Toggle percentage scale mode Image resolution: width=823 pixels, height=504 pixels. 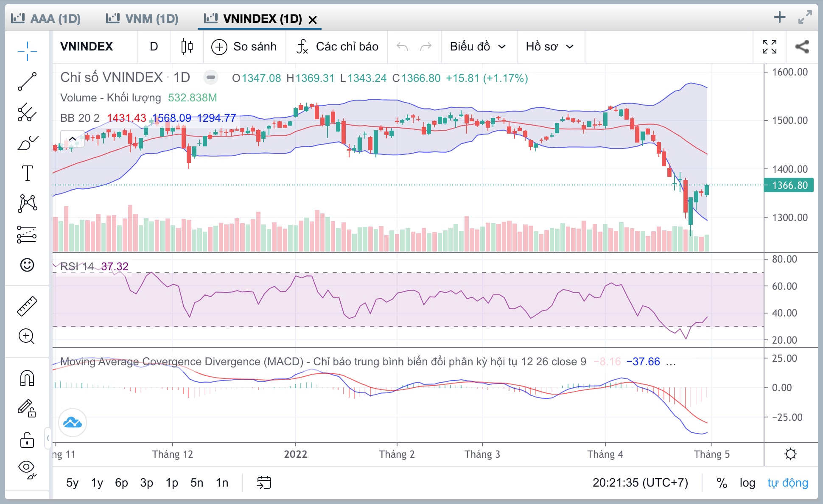[722, 483]
